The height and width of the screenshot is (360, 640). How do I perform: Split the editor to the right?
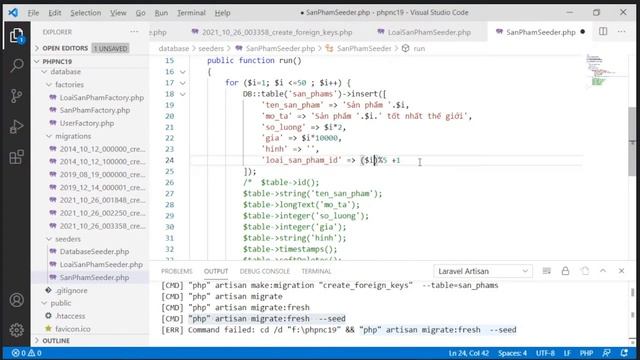tap(603, 31)
